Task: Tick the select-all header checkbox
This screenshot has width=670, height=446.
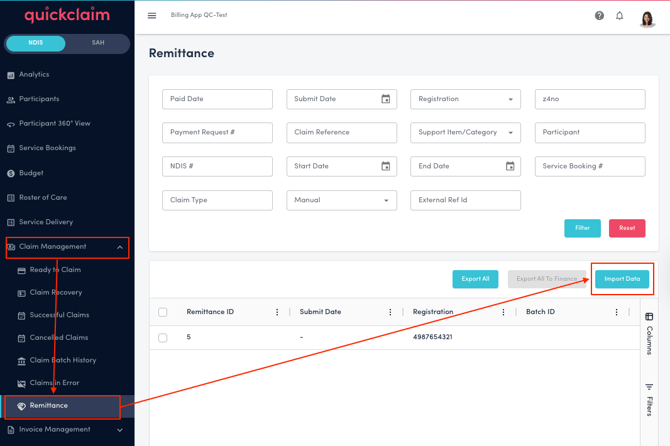Action: click(163, 312)
